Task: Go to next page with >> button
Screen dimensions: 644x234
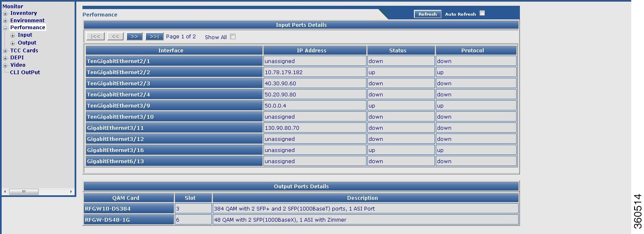Action: tap(134, 37)
